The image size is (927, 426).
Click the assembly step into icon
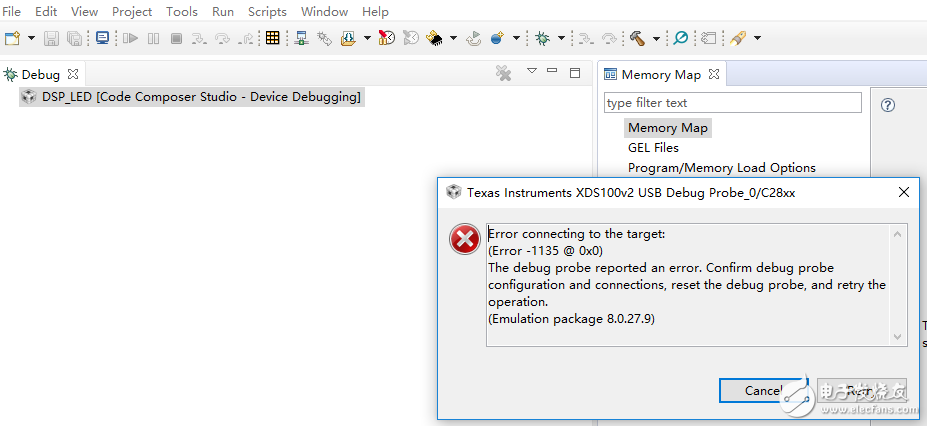586,38
